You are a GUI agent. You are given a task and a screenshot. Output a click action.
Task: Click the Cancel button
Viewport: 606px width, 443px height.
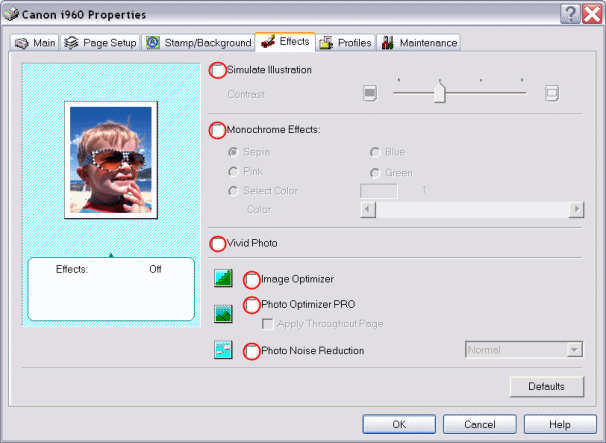pos(480,424)
